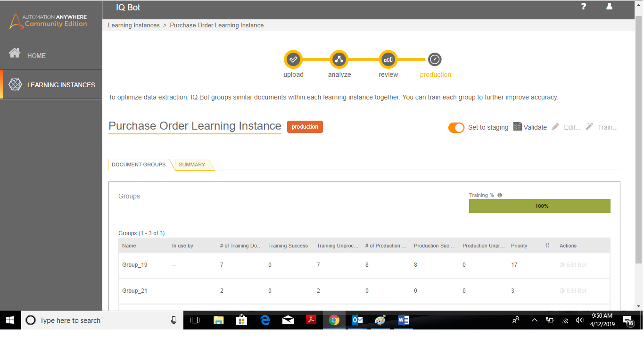The width and height of the screenshot is (644, 362).
Task: Click the In use by column header
Action: tap(182, 246)
